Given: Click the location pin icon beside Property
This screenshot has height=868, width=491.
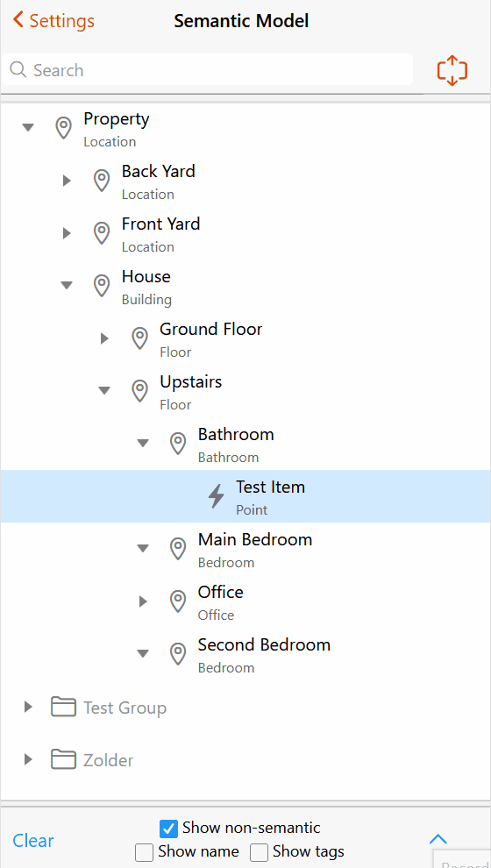Looking at the screenshot, I should coord(64,128).
